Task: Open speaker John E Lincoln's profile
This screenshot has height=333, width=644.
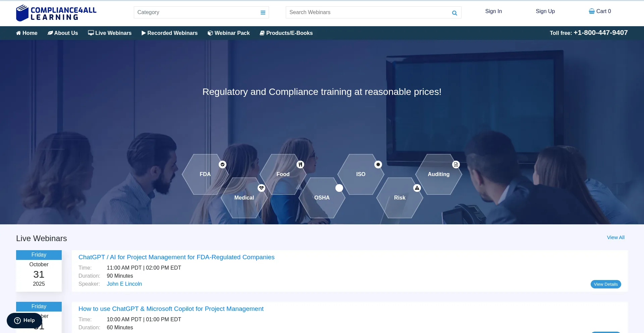Action: coord(124,284)
